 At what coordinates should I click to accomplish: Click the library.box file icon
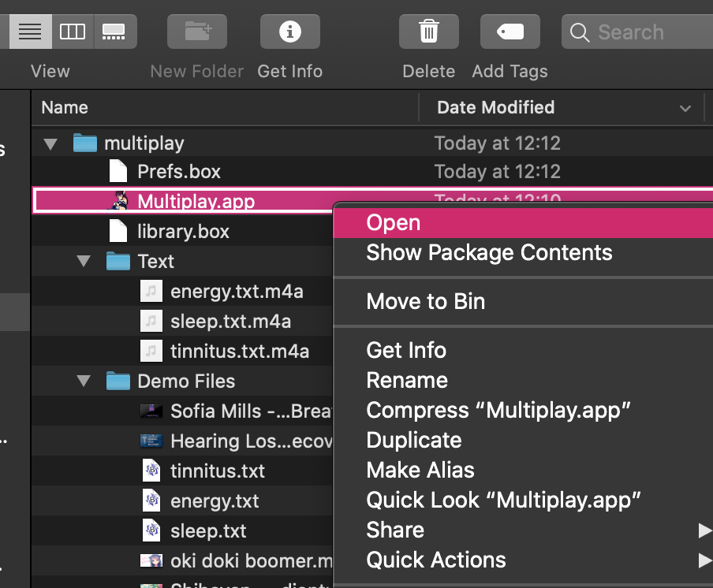click(118, 231)
